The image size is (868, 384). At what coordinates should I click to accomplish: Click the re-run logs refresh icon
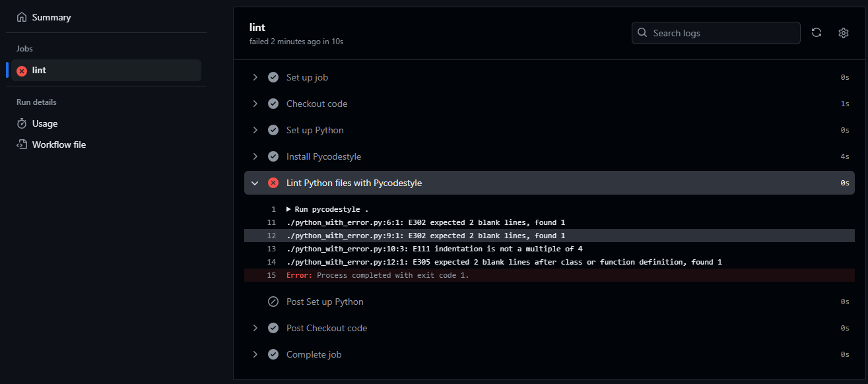(x=817, y=32)
